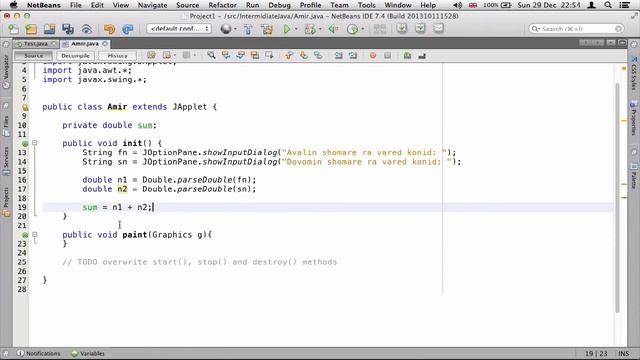Expand the Run Project dropdown arrow
640x360 pixels.
[296, 29]
